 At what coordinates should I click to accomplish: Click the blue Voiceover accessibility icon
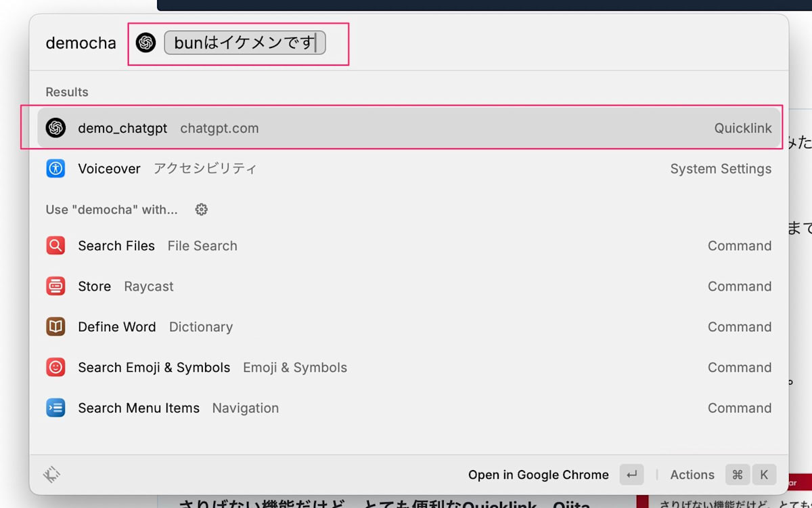[x=55, y=169]
